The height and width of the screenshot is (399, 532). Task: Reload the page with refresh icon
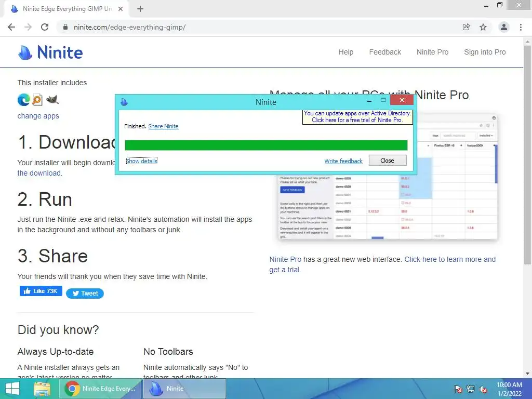[x=45, y=27]
